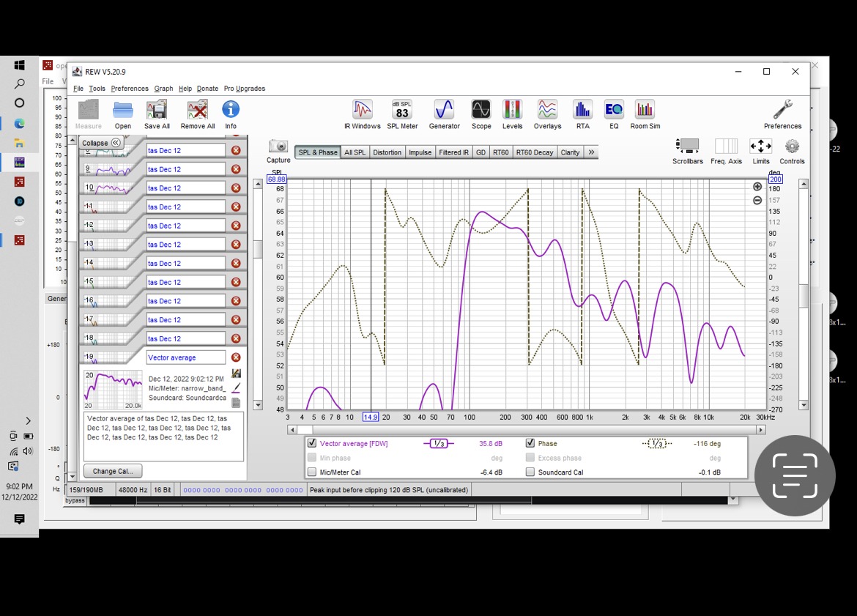Open the Donate menu
857x616 pixels.
tap(207, 89)
